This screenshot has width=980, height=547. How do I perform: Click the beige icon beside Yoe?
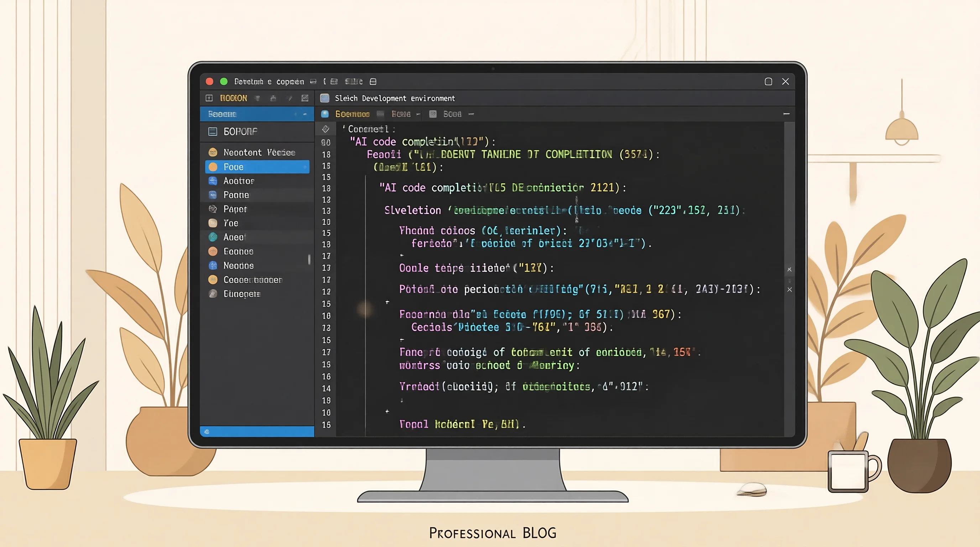click(213, 223)
